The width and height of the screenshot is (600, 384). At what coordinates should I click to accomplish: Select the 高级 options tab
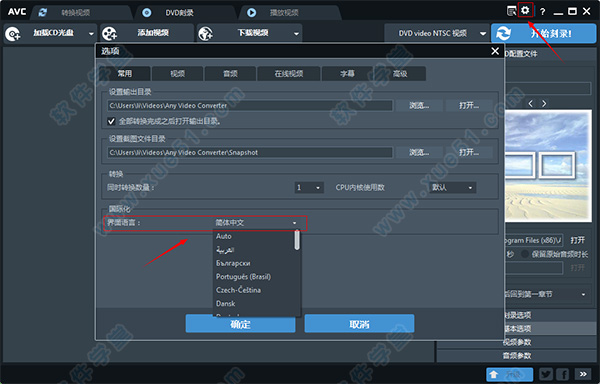[x=400, y=73]
